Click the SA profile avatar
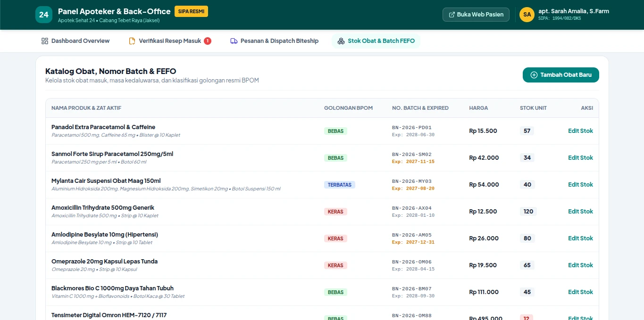 pyautogui.click(x=527, y=15)
